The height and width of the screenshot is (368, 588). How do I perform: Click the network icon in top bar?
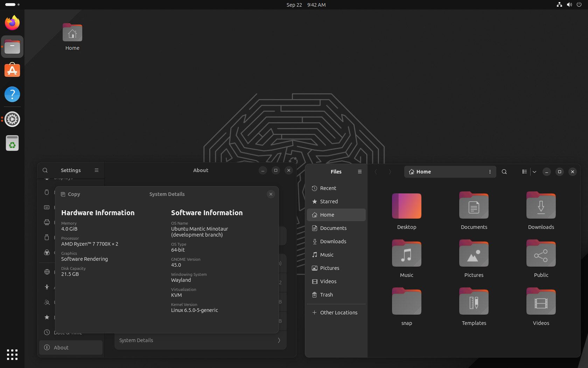[559, 5]
